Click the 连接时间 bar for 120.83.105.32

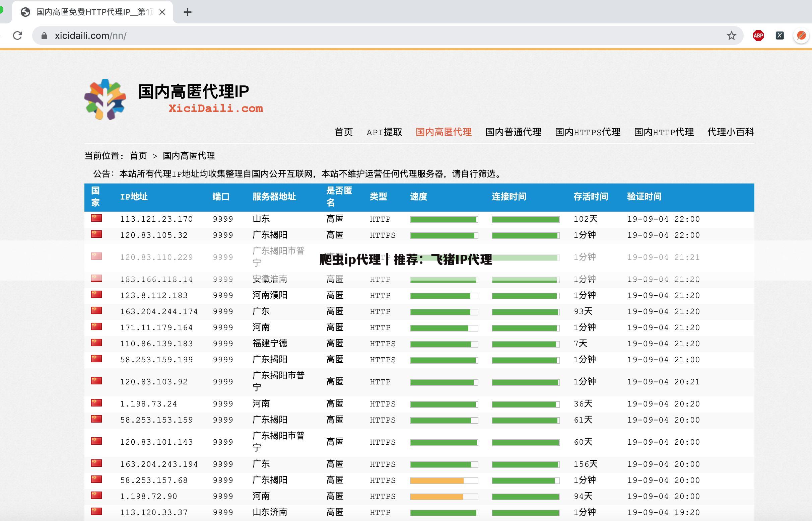[x=526, y=236]
